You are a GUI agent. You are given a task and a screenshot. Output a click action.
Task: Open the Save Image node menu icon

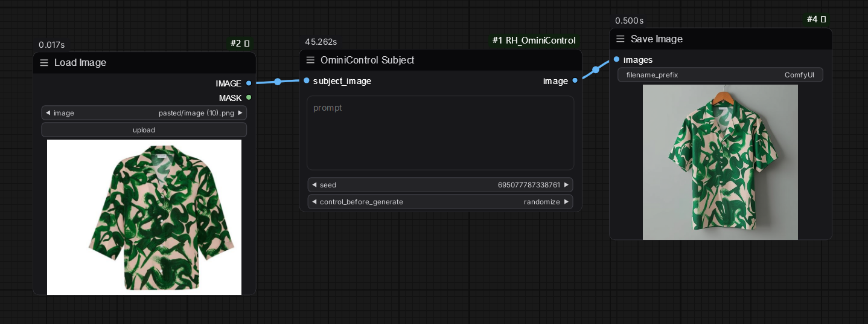[621, 39]
